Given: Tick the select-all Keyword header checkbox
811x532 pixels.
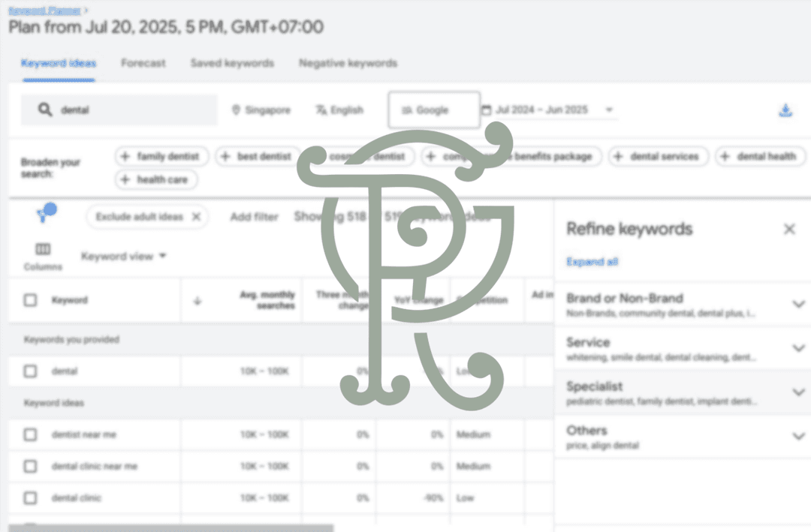Looking at the screenshot, I should [x=31, y=300].
